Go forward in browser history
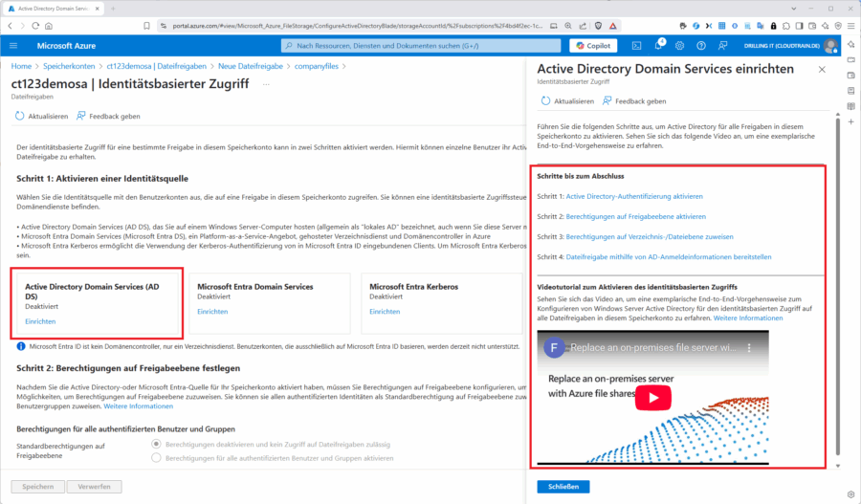 click(x=23, y=26)
